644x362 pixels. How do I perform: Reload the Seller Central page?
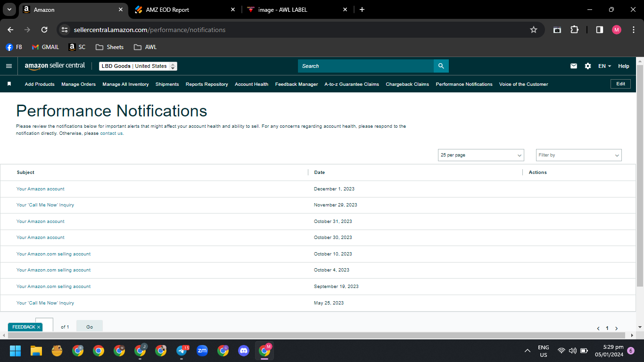click(x=44, y=30)
